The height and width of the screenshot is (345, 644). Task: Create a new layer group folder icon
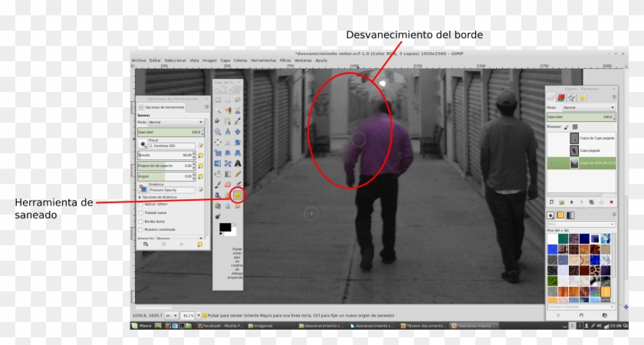click(561, 202)
